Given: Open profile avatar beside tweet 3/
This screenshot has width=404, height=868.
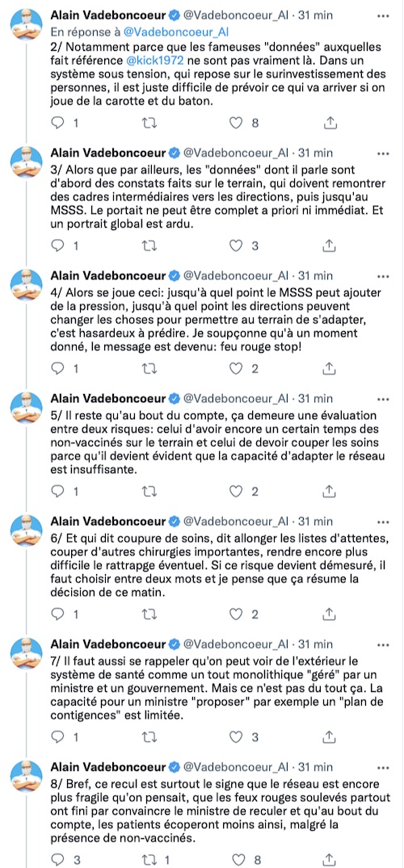Looking at the screenshot, I should click(x=27, y=161).
